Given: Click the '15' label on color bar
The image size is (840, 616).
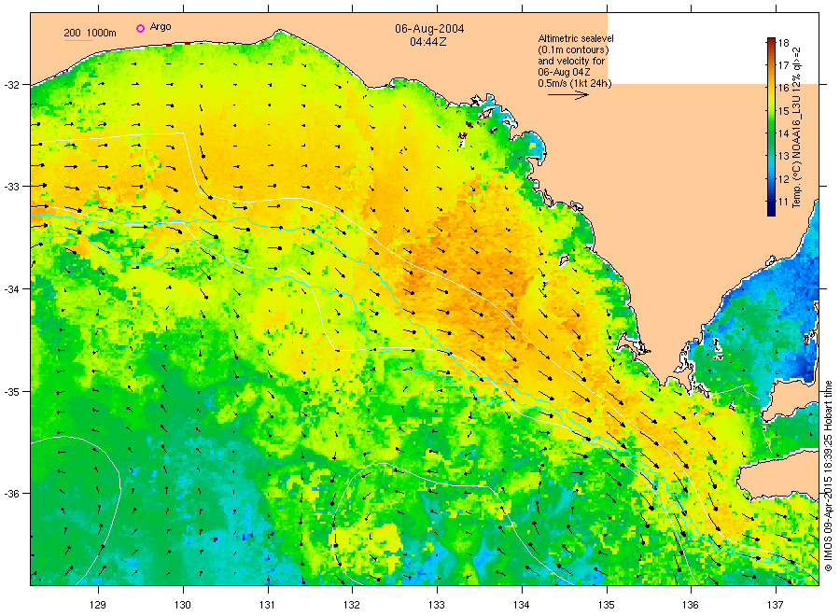Looking at the screenshot, I should click(783, 111).
